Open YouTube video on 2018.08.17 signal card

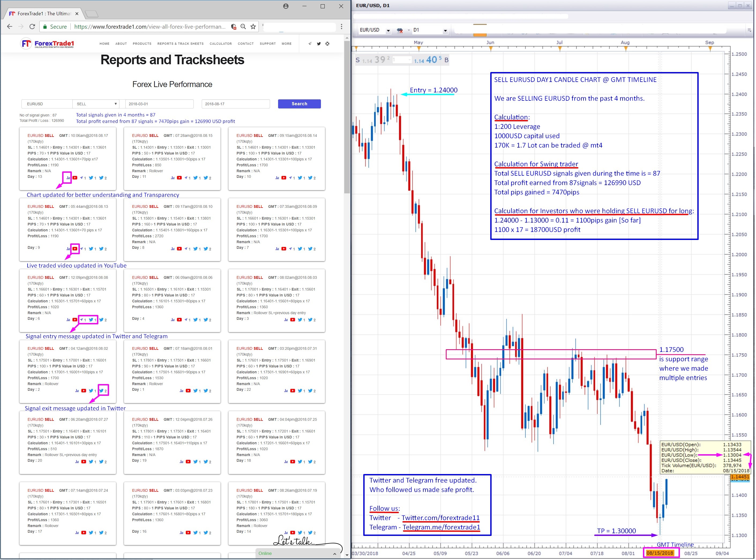pos(75,178)
